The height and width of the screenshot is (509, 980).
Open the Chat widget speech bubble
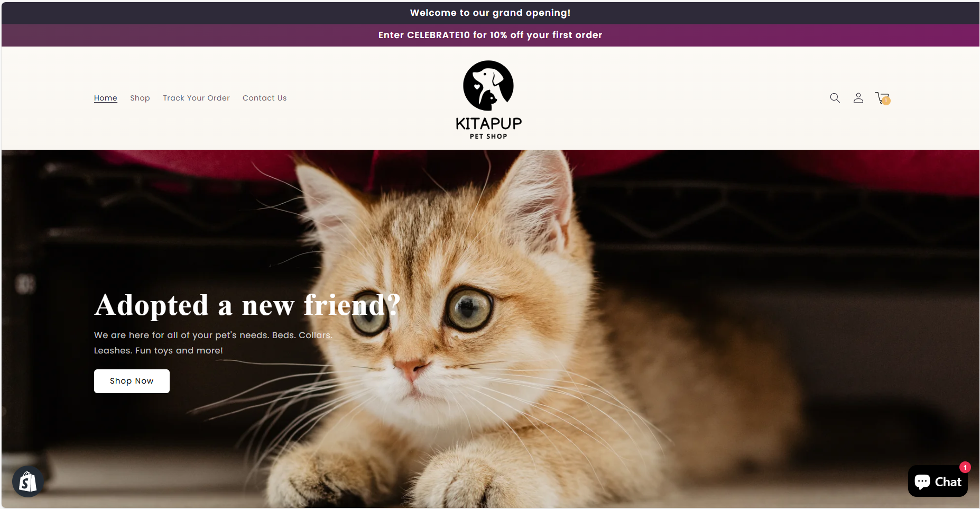pyautogui.click(x=922, y=481)
